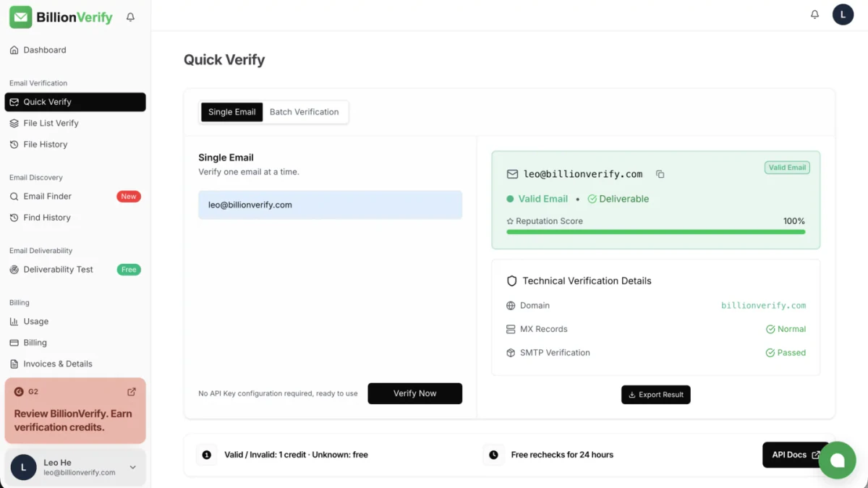Click the Quick Verify page heading

(x=224, y=59)
